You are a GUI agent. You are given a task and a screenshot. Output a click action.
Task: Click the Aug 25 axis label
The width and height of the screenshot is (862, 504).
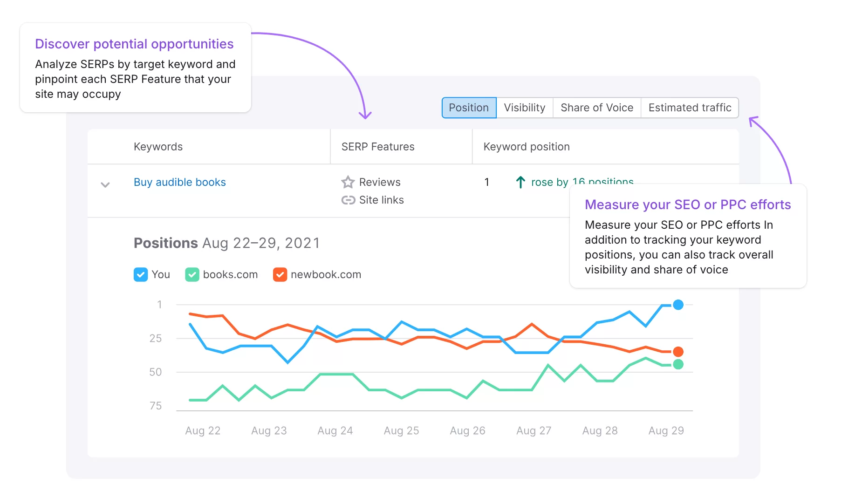[401, 430]
